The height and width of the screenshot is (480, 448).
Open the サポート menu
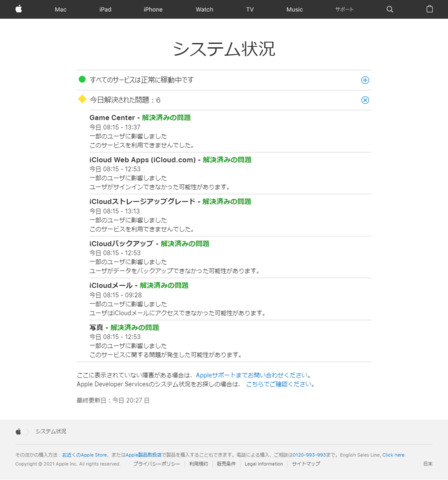[x=344, y=9]
